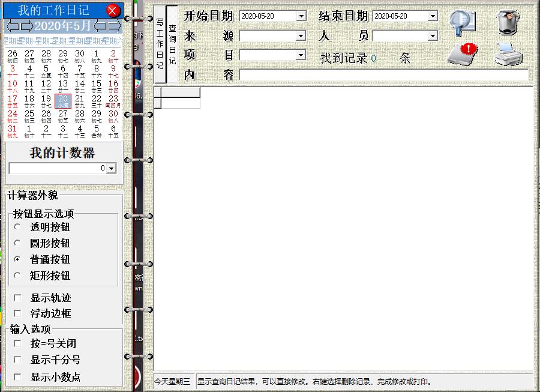Screen dimensions: 540x392
Task: Choose the 矩形按钮 radio option
Action: coord(17,276)
